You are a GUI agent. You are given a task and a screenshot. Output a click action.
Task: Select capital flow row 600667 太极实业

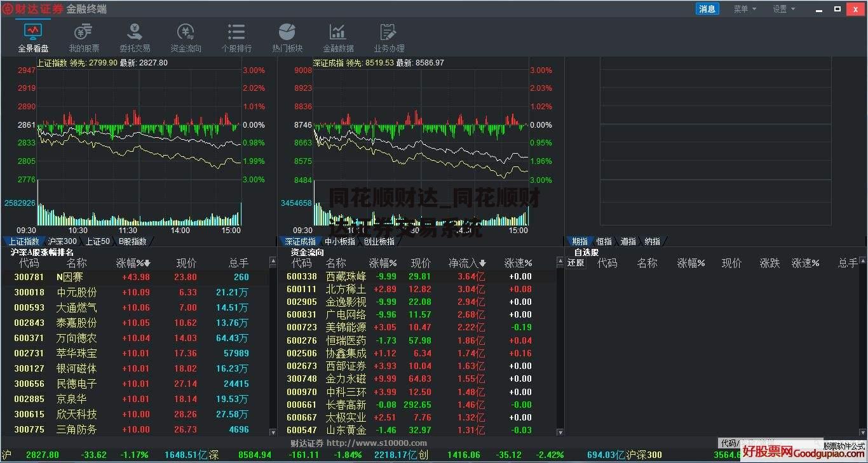tap(419, 417)
